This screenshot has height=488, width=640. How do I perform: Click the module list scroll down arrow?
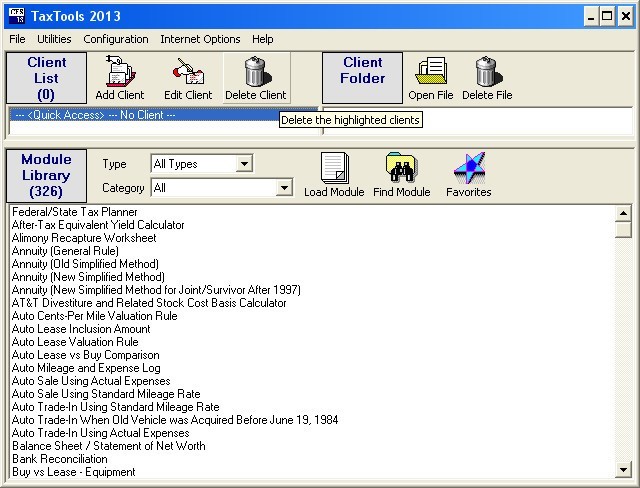click(x=623, y=470)
